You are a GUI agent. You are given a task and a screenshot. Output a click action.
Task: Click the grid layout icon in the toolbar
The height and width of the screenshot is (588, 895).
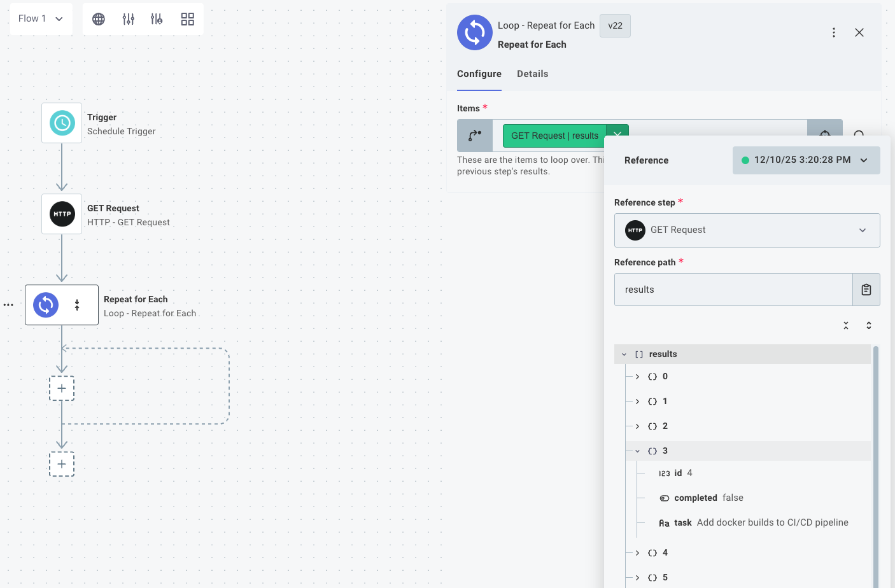click(x=187, y=18)
